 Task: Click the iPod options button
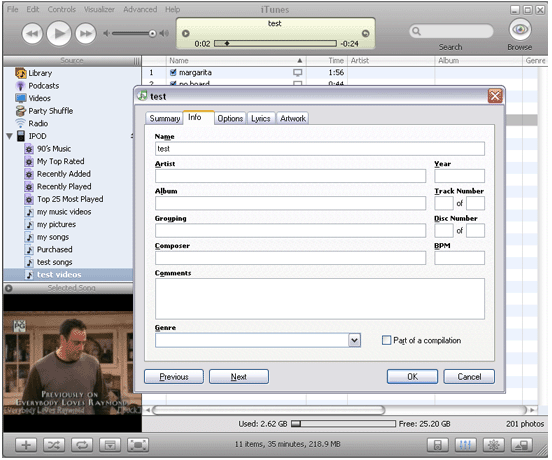(438, 445)
